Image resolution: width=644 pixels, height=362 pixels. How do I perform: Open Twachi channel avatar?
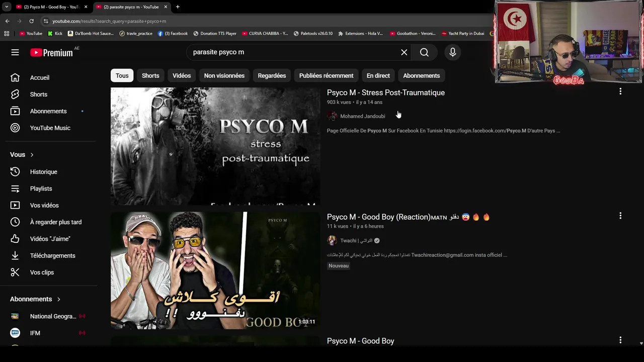(332, 240)
